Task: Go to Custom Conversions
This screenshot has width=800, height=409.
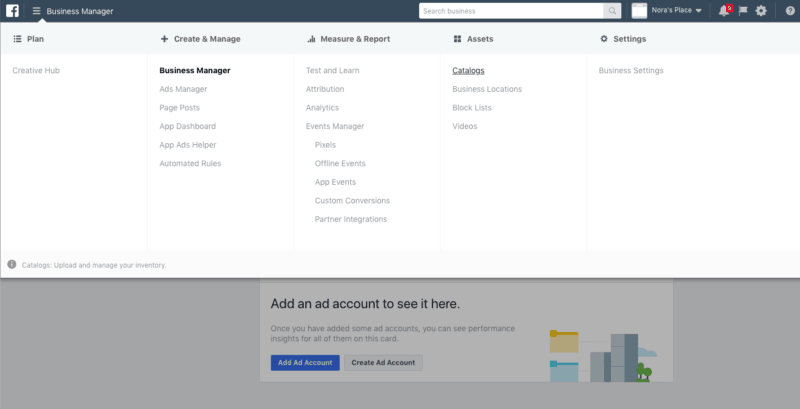Action: [x=353, y=201]
